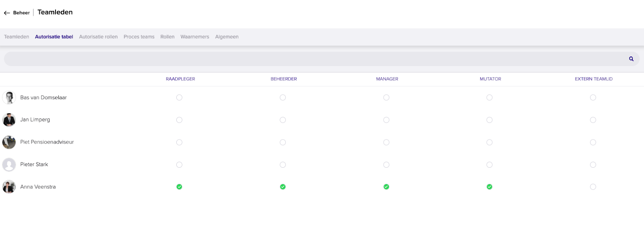Viewport: 644px width, 227px height.
Task: Enable Manager for Pieter Stark
Action: (x=386, y=165)
